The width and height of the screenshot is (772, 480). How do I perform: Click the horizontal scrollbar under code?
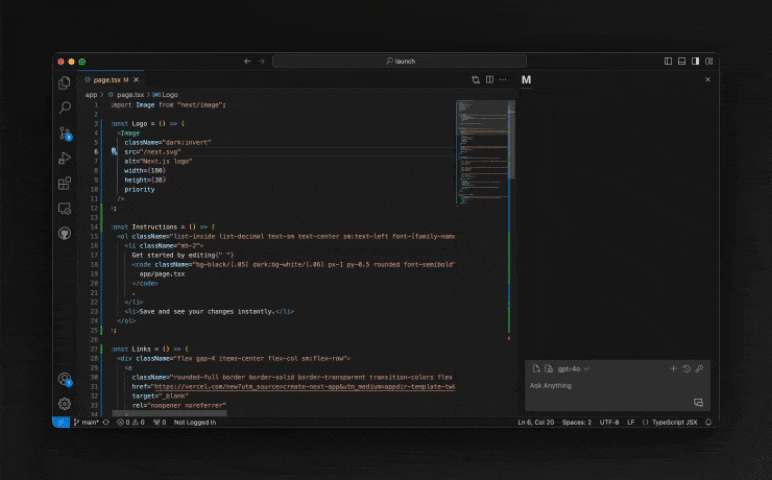(x=169, y=414)
